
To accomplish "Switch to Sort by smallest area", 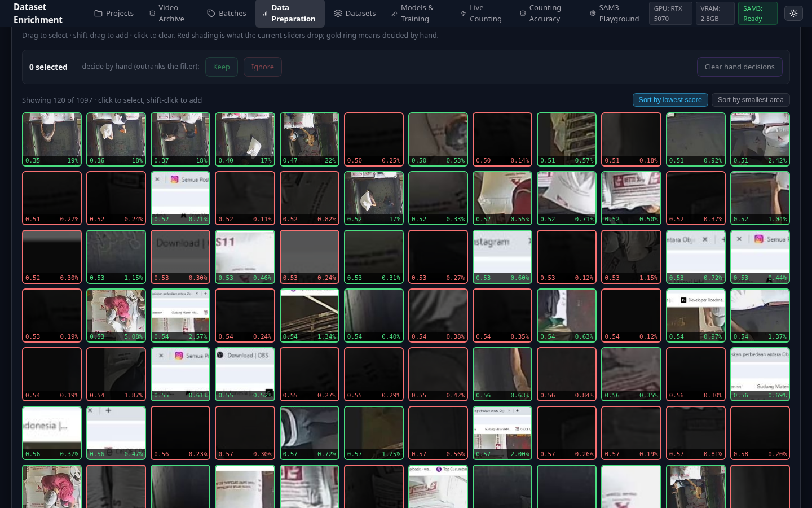I will (x=751, y=100).
